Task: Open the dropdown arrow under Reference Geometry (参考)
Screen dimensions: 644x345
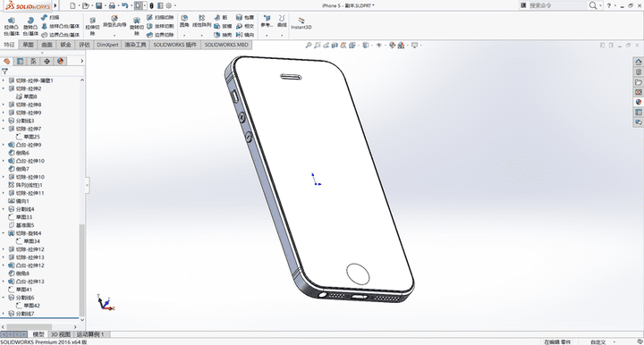Action: (267, 35)
